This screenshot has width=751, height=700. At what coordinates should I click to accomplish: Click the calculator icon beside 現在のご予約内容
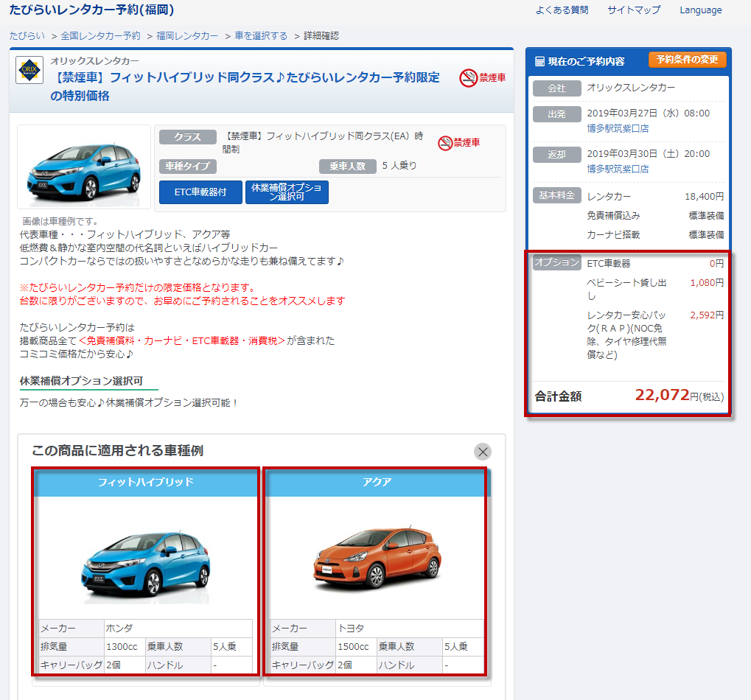coord(539,61)
